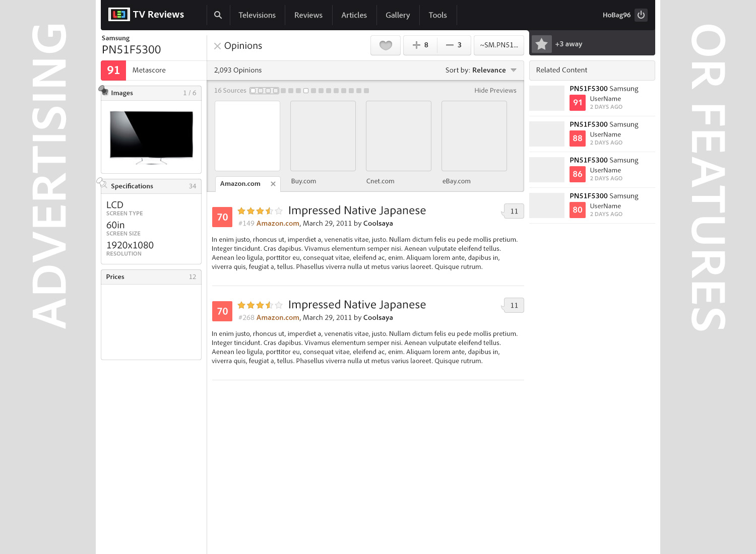Open the Televisions menu
This screenshot has width=756, height=554.
[x=257, y=15]
